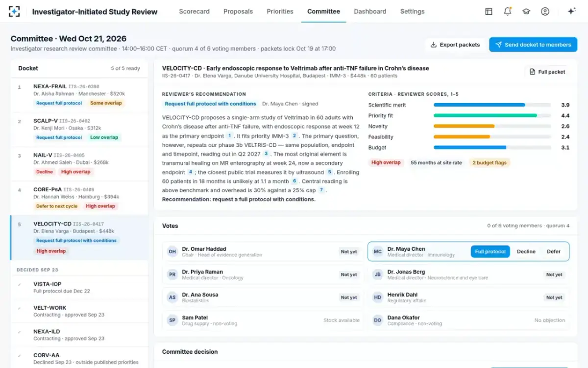Click the Feasibility score bar
The height and width of the screenshot is (368, 588).
click(x=492, y=137)
